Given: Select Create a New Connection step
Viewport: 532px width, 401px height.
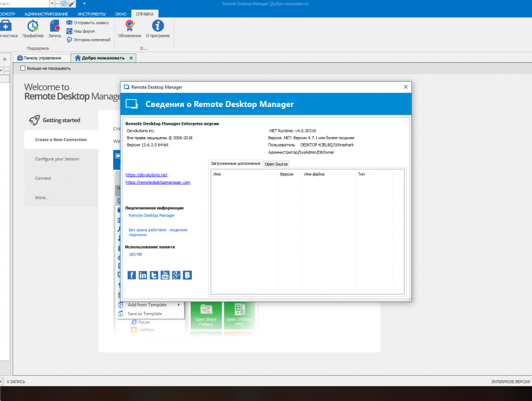Looking at the screenshot, I should tap(61, 140).
